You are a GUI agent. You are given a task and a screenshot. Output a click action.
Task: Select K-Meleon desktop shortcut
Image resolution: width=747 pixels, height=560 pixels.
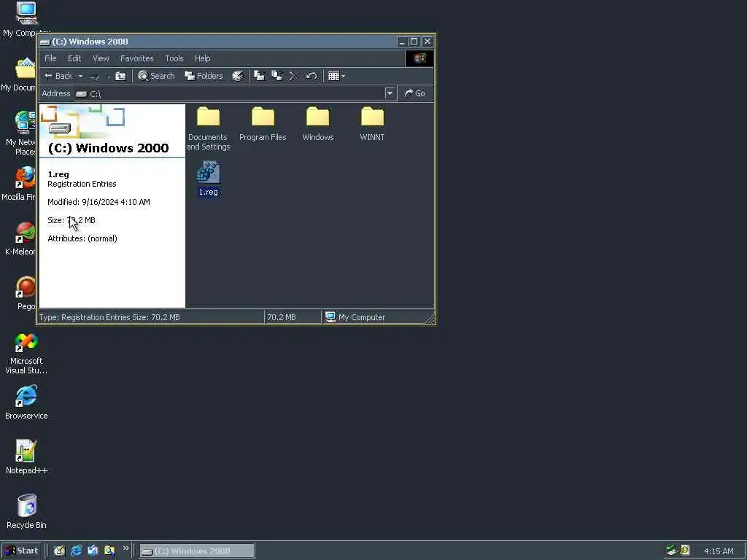pyautogui.click(x=20, y=238)
